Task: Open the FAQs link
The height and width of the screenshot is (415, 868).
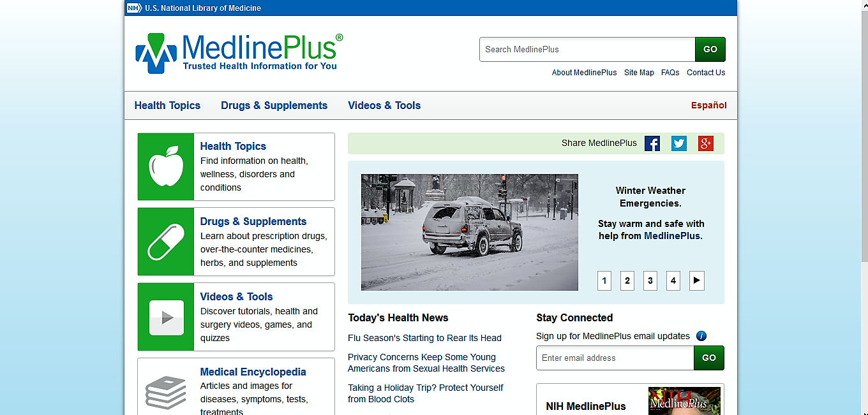Action: pos(670,73)
